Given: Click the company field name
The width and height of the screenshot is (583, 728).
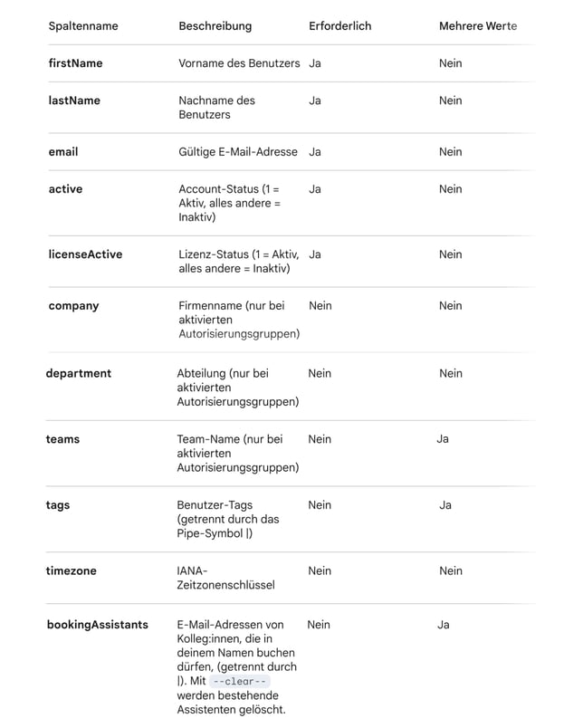Looking at the screenshot, I should coord(73,306).
